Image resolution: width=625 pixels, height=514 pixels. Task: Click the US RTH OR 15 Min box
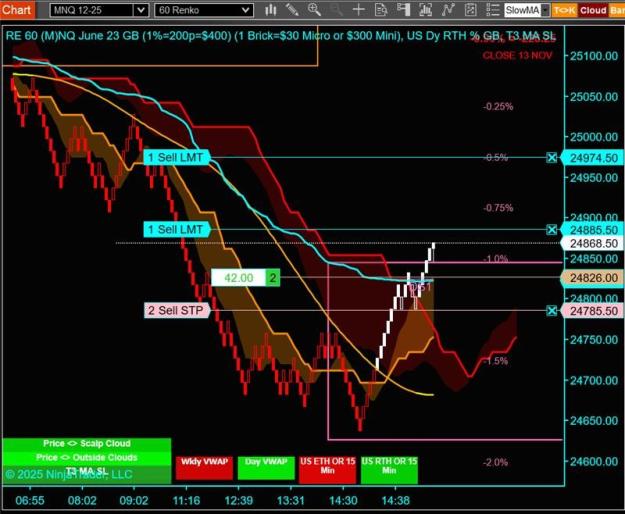[x=389, y=469]
